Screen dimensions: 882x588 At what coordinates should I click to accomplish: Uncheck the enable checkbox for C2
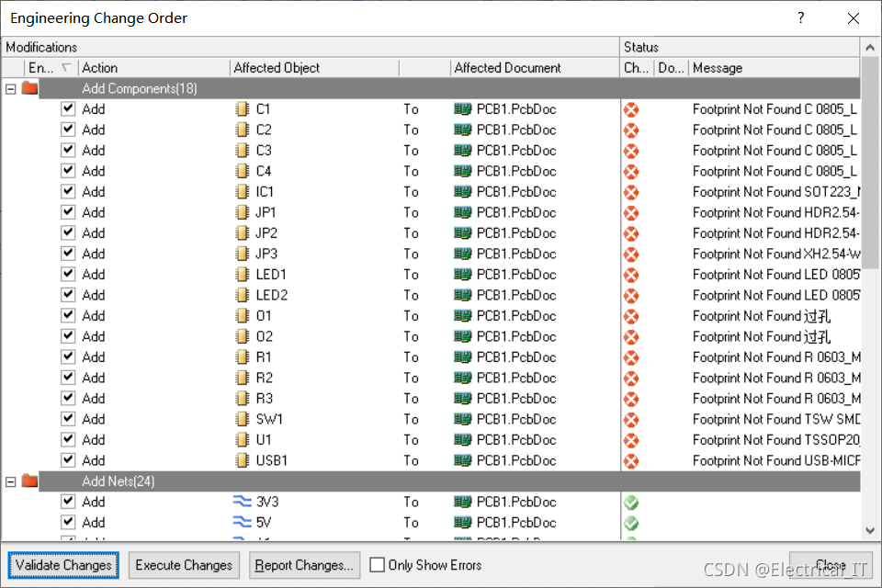click(x=68, y=130)
